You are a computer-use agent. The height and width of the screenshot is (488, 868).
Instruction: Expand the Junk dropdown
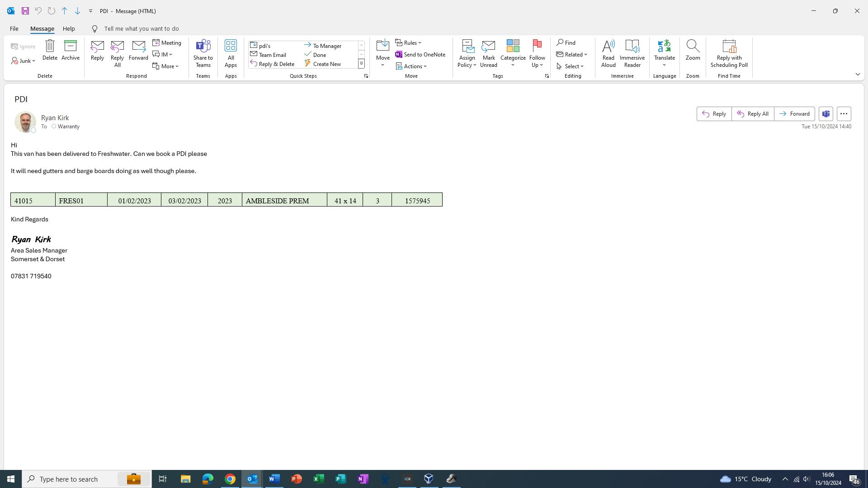[24, 61]
